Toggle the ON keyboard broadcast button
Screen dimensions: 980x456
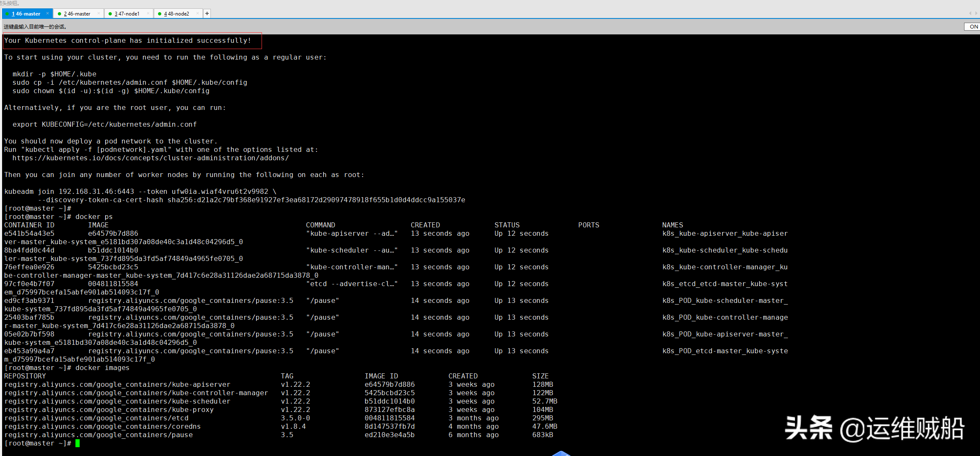[973, 26]
